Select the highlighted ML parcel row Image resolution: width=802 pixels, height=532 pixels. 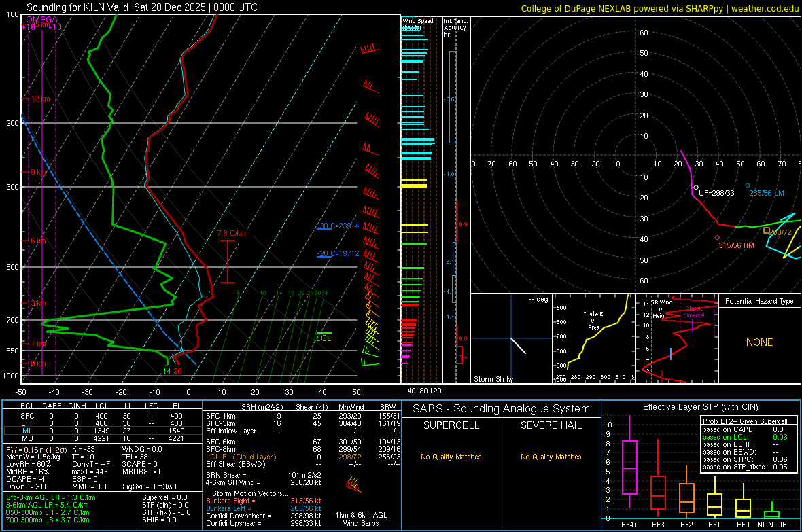(x=102, y=431)
